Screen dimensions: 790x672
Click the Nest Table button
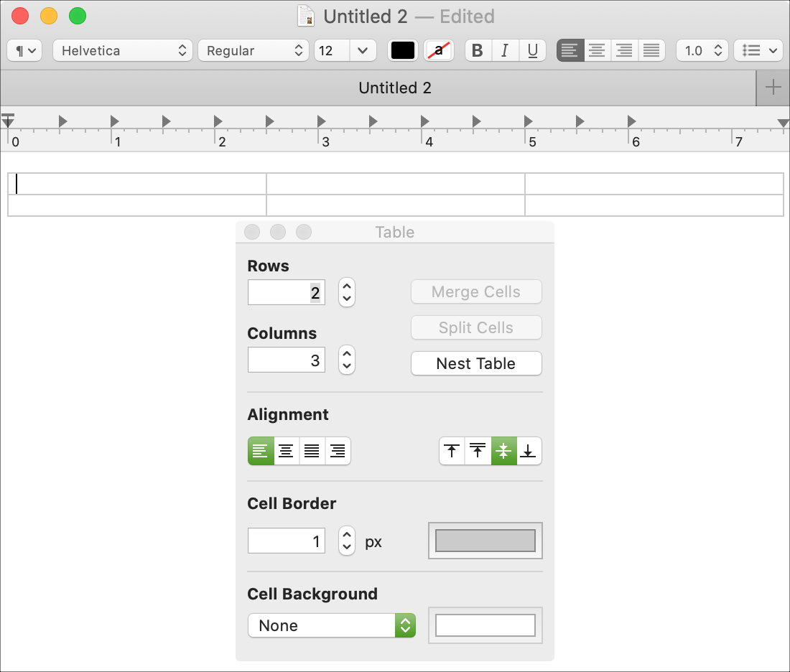coord(476,363)
